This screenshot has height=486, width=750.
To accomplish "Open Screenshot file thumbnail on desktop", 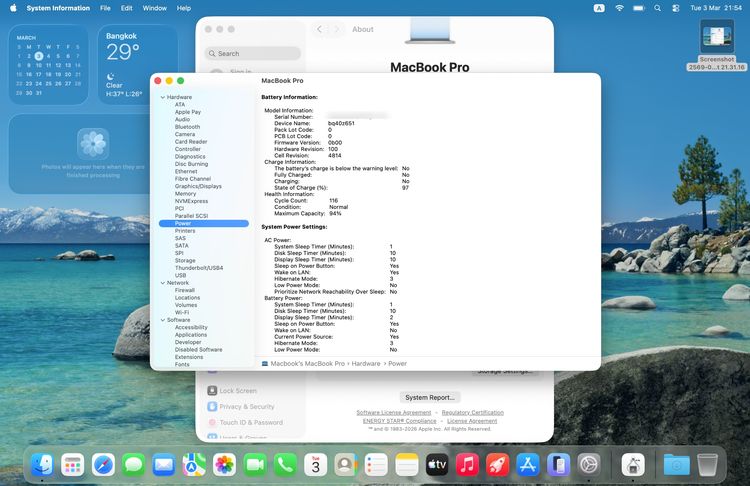I will [717, 36].
